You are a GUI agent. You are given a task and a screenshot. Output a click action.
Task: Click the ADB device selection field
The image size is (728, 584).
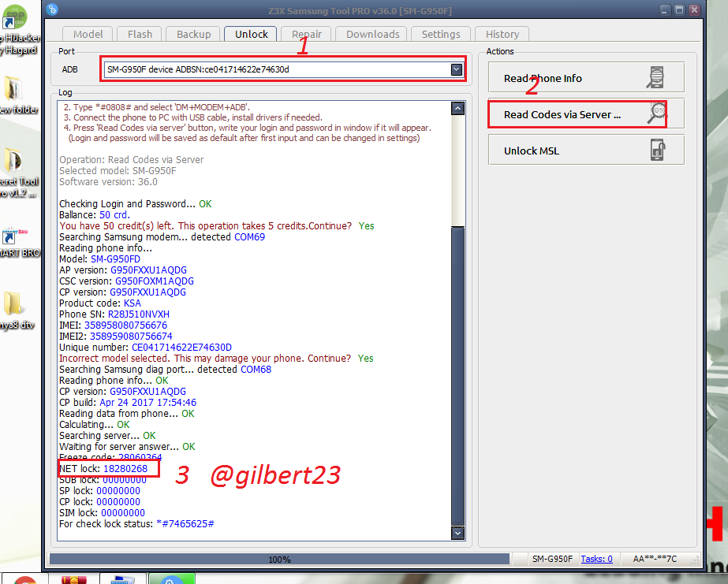pos(282,69)
